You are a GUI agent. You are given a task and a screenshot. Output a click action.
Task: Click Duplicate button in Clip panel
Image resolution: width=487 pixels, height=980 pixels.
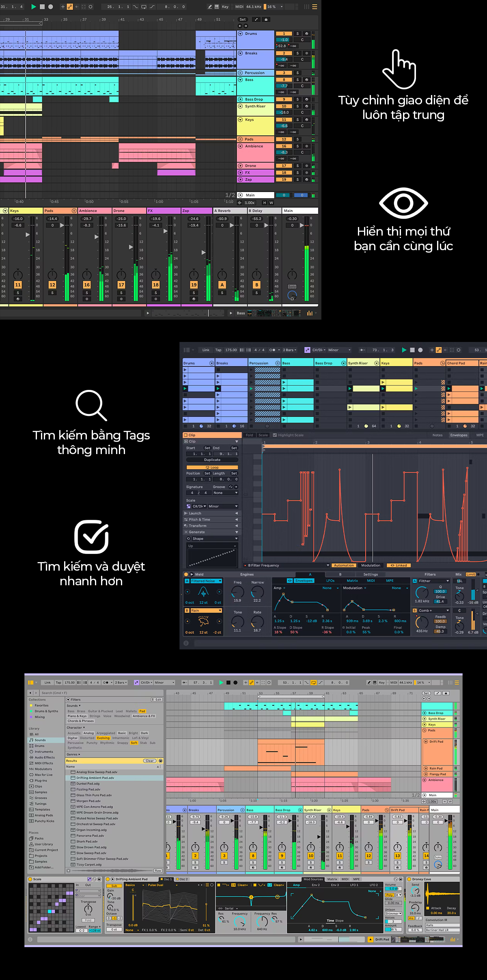click(212, 460)
